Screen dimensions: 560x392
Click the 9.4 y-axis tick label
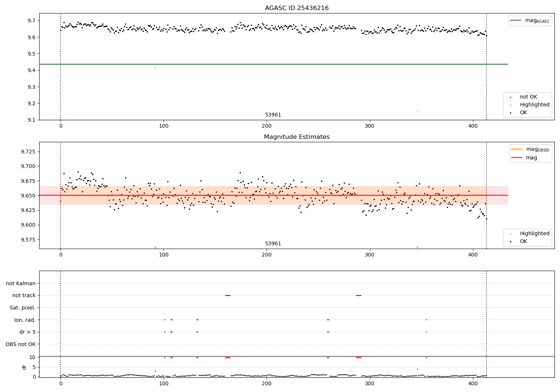[x=32, y=70]
